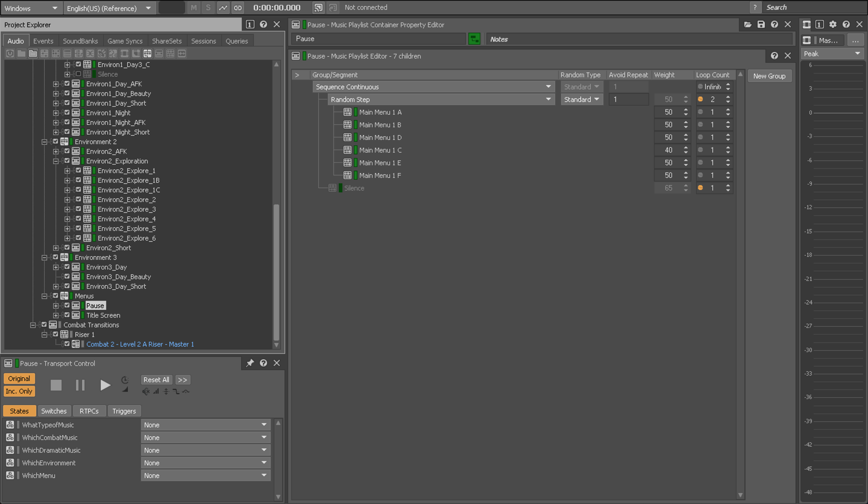Screen dimensions: 868x504
Task: Uncheck the Title Screen checkbox
Action: coord(67,315)
